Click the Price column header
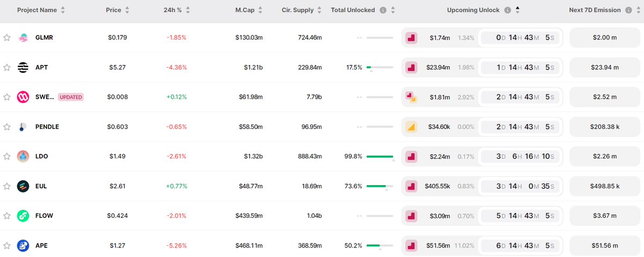Screen dimensions: 644x257 coord(114,10)
